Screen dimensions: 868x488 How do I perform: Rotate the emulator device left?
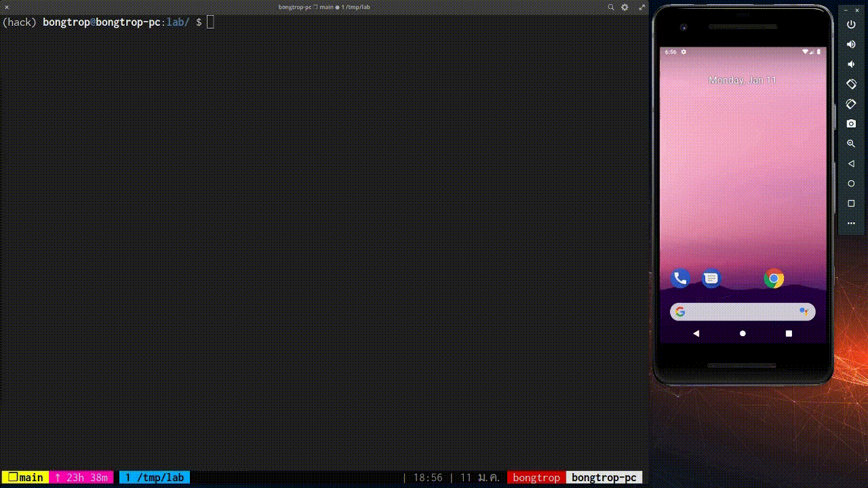point(851,84)
